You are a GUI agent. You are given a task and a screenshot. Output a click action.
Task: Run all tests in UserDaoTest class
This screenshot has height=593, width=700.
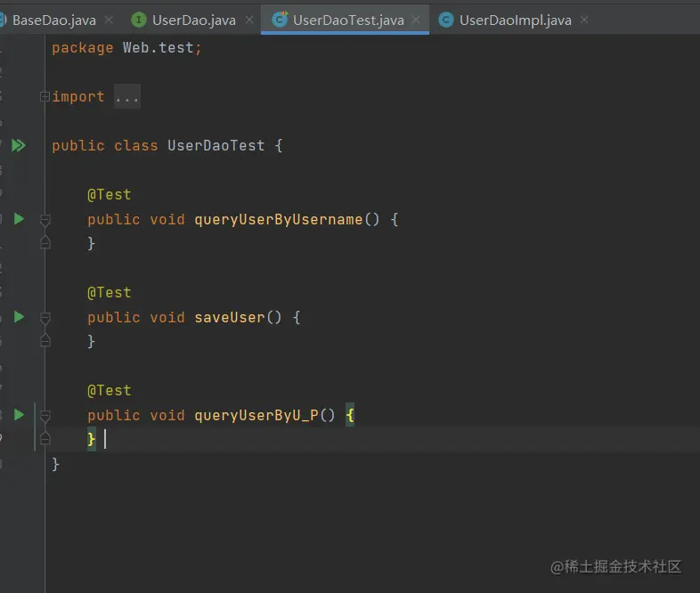point(19,145)
